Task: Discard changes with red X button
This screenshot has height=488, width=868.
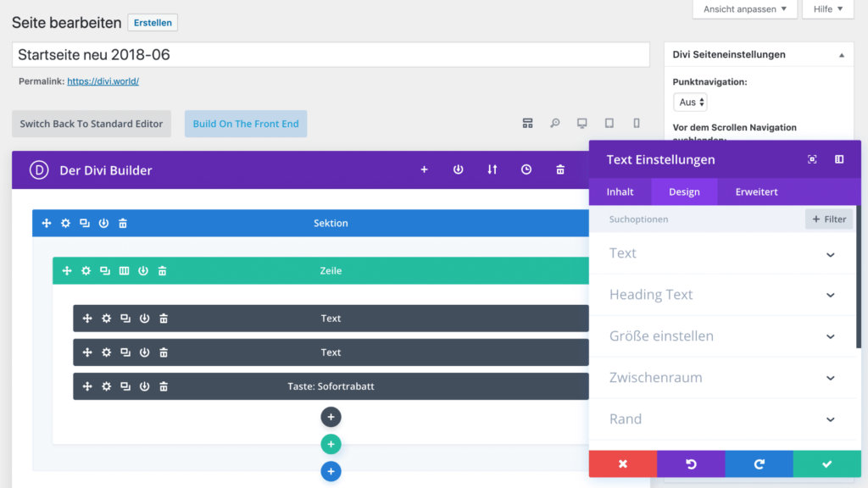Action: coord(623,463)
